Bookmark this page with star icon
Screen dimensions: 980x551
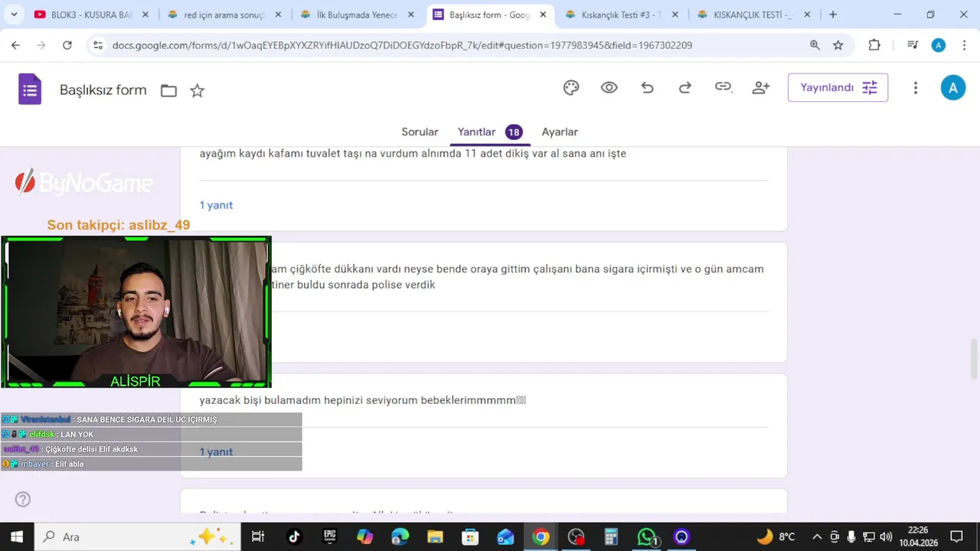coord(838,45)
